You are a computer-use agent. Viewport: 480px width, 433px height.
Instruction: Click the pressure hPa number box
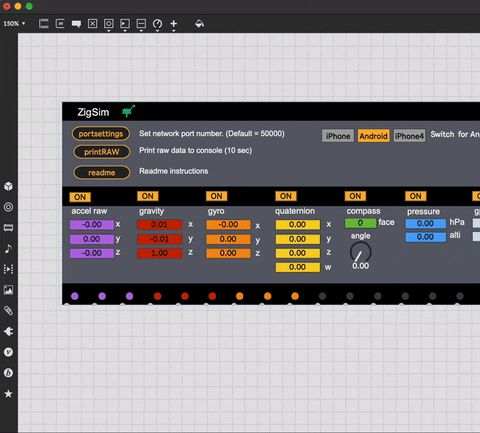pyautogui.click(x=426, y=223)
